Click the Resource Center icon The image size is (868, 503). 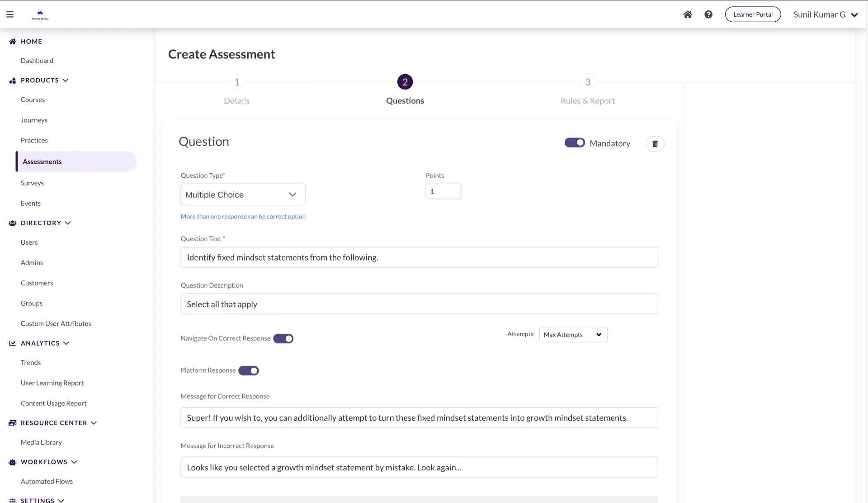13,423
